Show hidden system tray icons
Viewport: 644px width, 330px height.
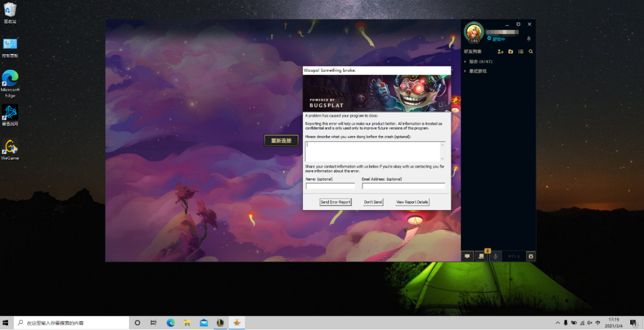(x=557, y=323)
